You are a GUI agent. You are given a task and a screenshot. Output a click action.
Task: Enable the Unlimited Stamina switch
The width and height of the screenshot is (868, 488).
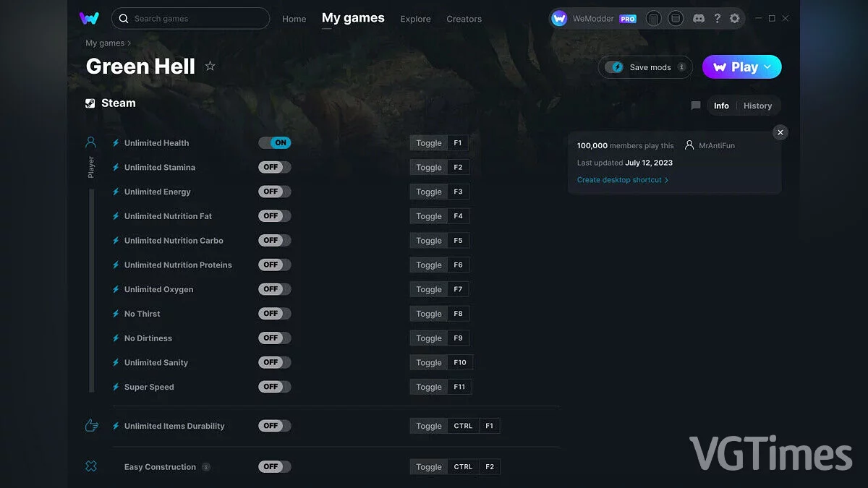[274, 167]
